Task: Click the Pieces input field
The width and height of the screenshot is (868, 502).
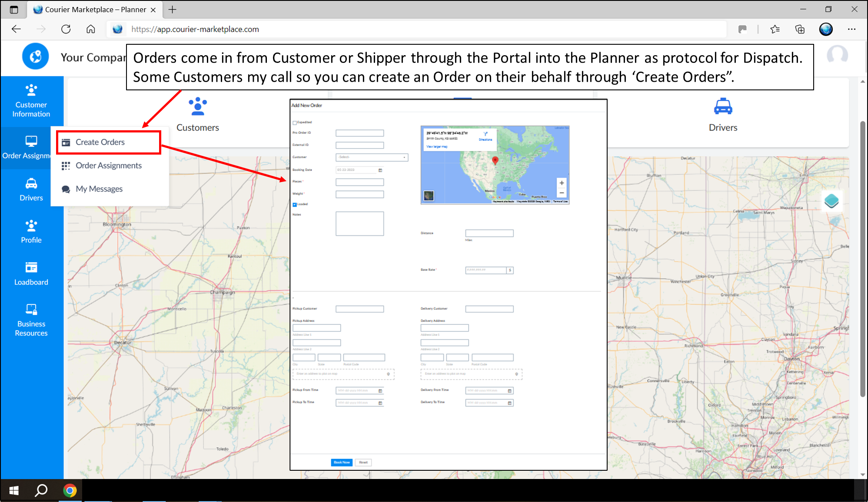Action: [x=359, y=182]
